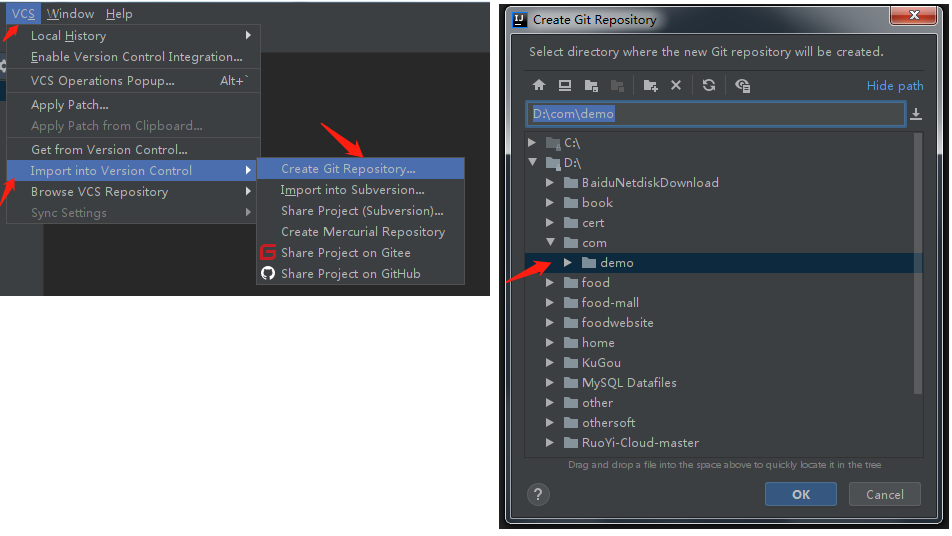
Task: Select the 'home' folder name
Action: pos(598,342)
